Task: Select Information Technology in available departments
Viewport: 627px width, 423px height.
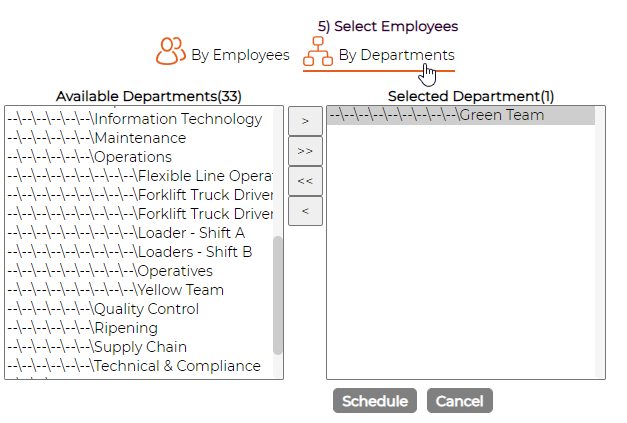Action: coord(139,119)
